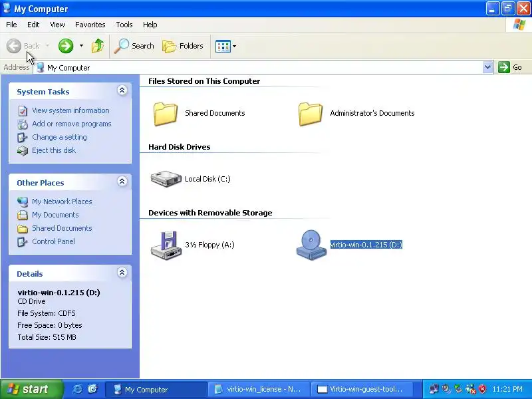Click the Control Panel sidebar icon

[23, 241]
